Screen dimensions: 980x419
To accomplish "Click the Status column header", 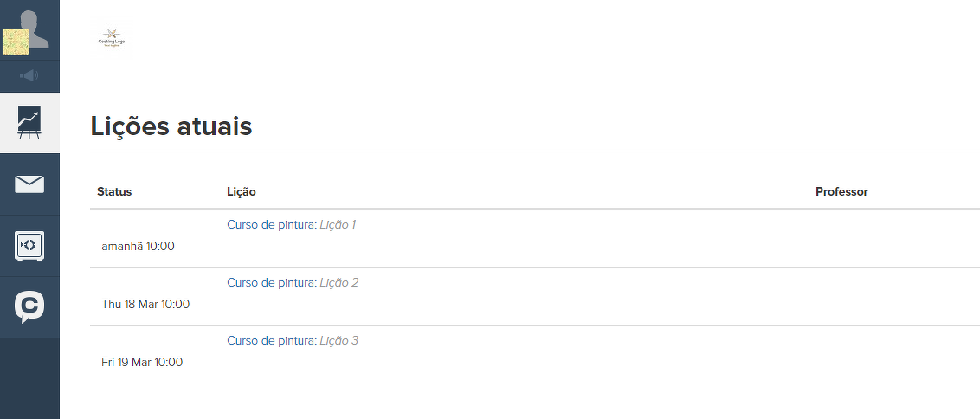I will [114, 192].
